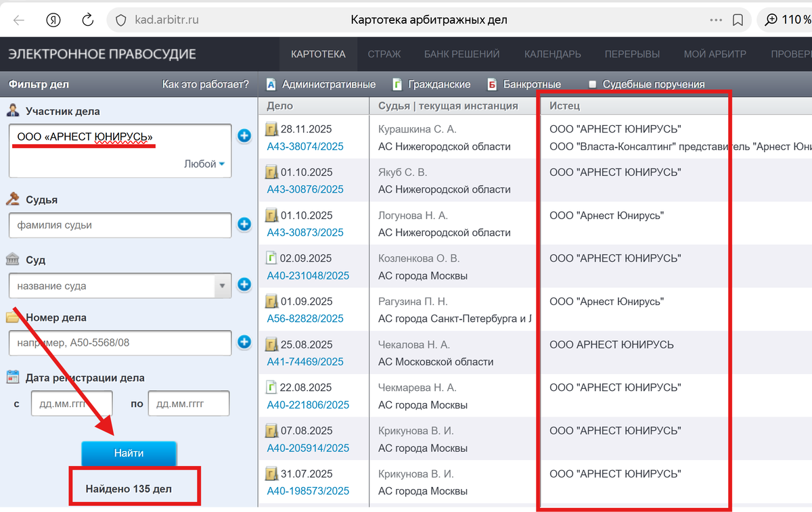Click the case number folder icon

point(13,317)
